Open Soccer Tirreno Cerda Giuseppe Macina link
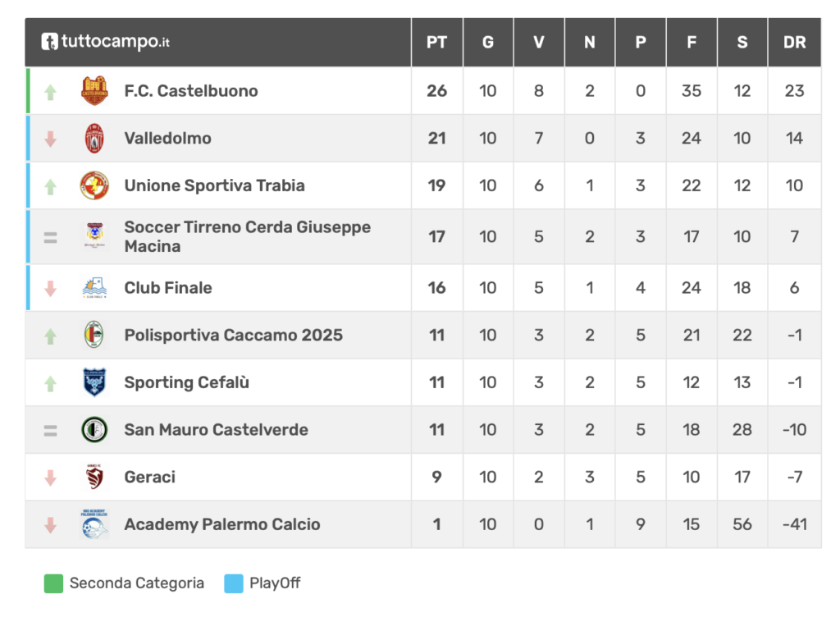Viewport: 840px width, 631px height. click(247, 236)
